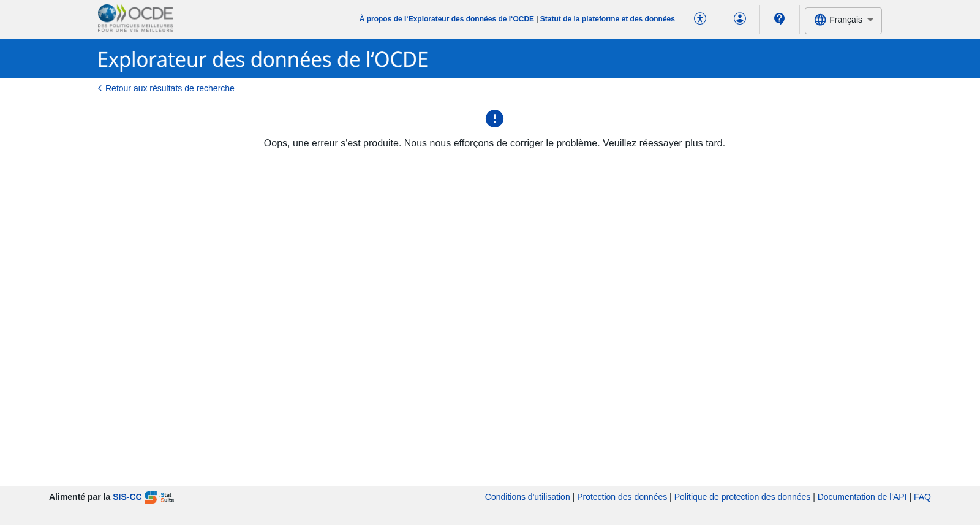
Task: Click the OCDE logo
Action: (135, 18)
